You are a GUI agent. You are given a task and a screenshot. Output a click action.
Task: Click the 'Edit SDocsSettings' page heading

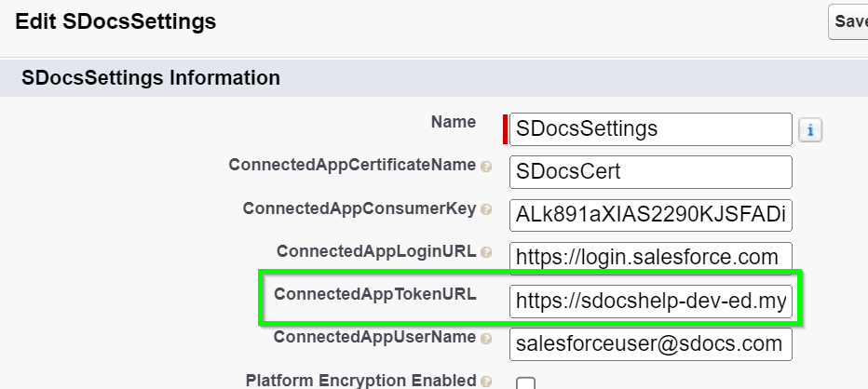tap(115, 21)
